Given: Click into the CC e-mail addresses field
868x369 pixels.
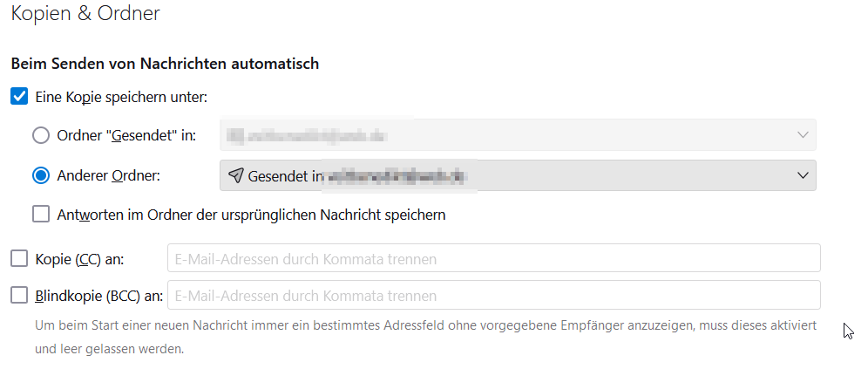Looking at the screenshot, I should (x=493, y=258).
